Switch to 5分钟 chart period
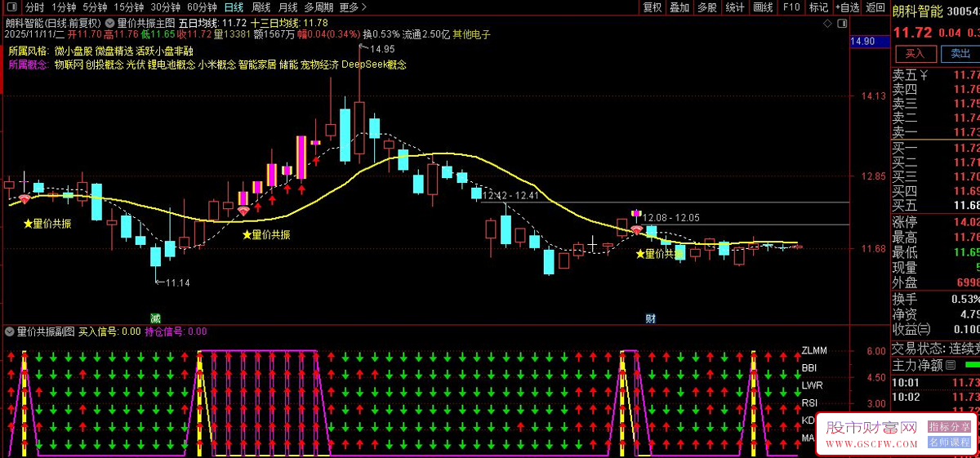The width and height of the screenshot is (980, 458). click(95, 7)
